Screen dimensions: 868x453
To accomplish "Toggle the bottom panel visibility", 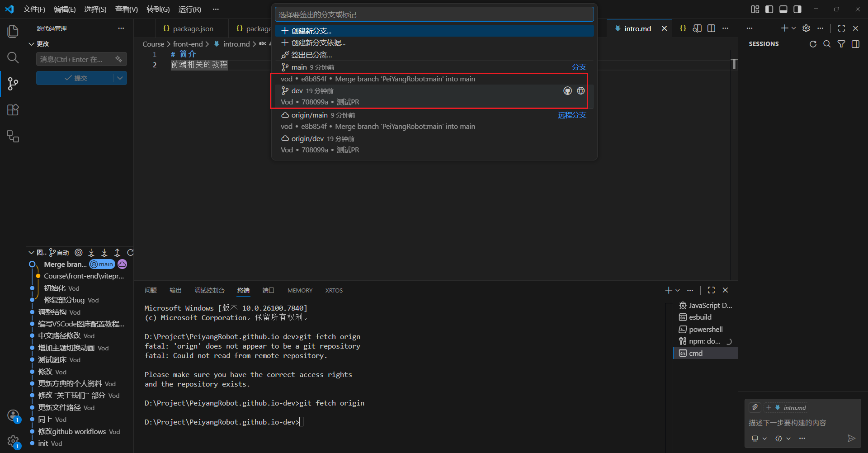I will pos(783,9).
